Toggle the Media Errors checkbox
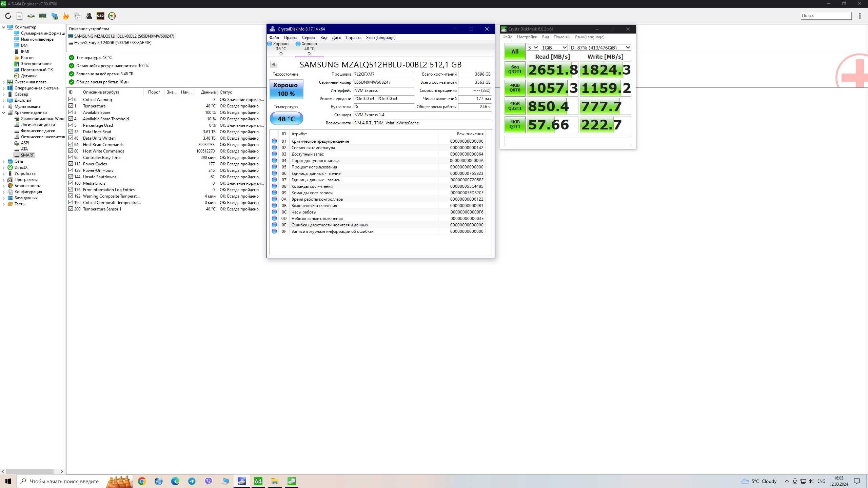 point(71,183)
